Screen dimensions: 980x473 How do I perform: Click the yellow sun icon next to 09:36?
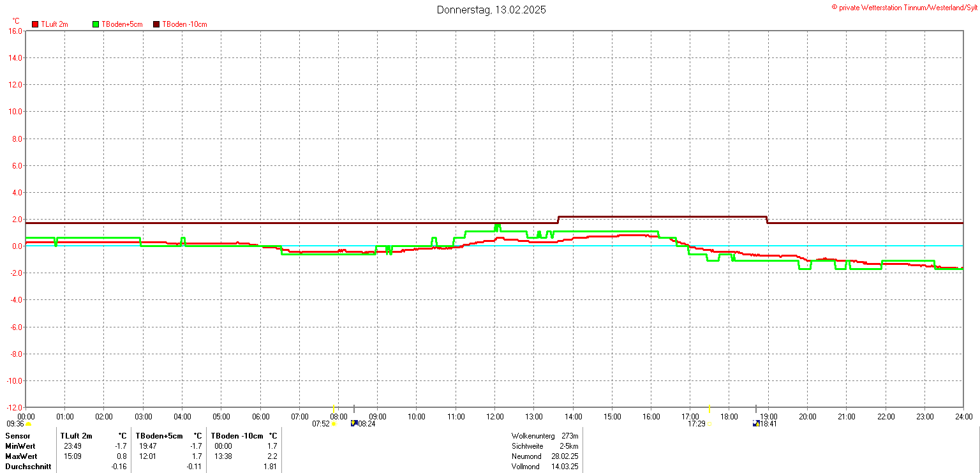pyautogui.click(x=29, y=424)
